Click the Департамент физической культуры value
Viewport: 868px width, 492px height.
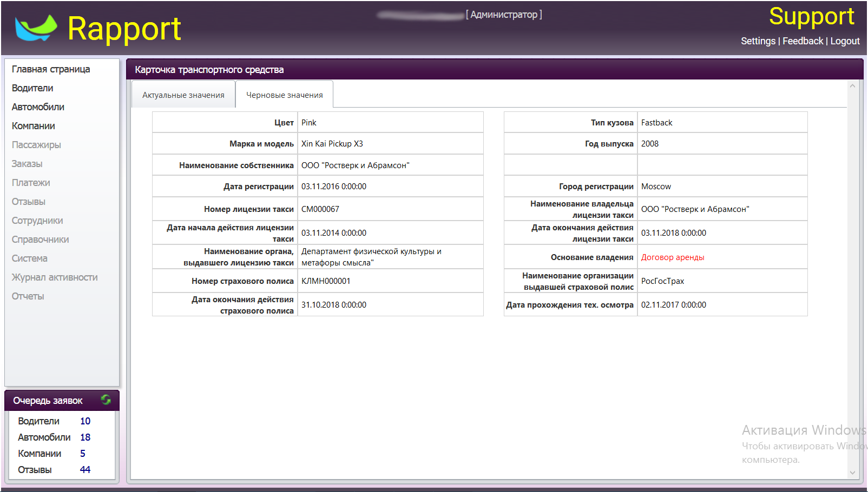point(371,257)
